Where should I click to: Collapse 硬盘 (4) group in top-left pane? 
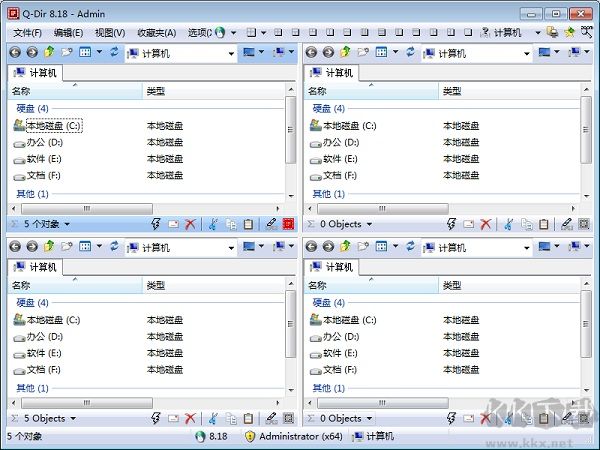coord(32,109)
